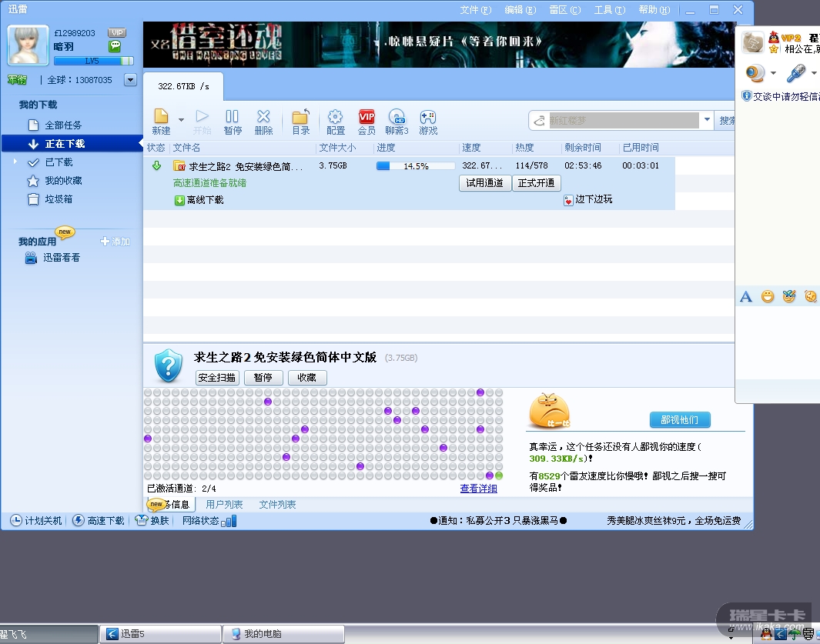Screen dimensions: 820x644
Task: Click 高速下载 in status bar
Action: [99, 521]
